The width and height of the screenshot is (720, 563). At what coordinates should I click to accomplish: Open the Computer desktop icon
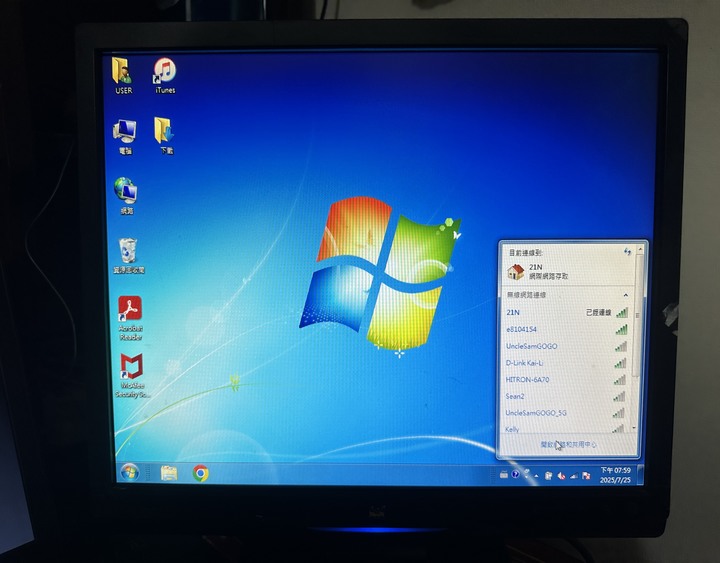[124, 136]
